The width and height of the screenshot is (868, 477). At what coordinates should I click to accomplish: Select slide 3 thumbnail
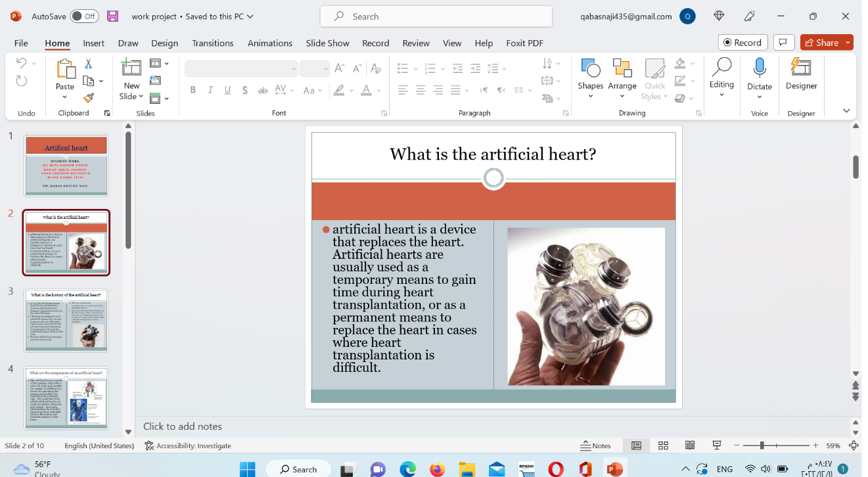pyautogui.click(x=66, y=320)
